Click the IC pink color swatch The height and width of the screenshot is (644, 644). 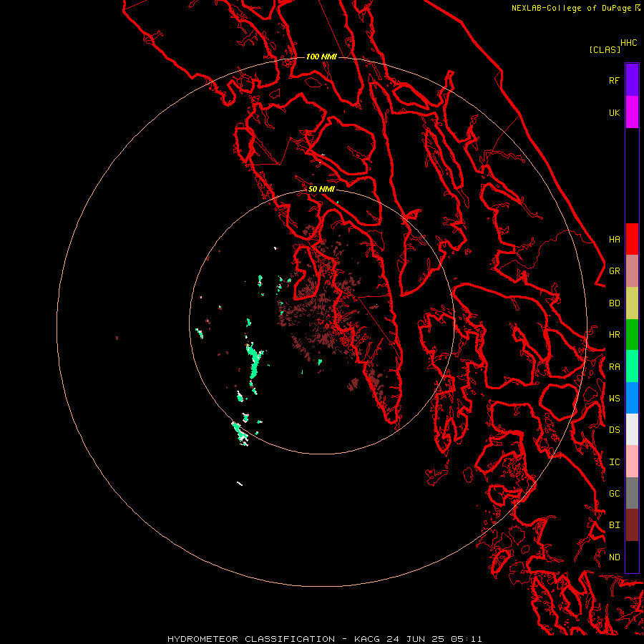(x=632, y=462)
